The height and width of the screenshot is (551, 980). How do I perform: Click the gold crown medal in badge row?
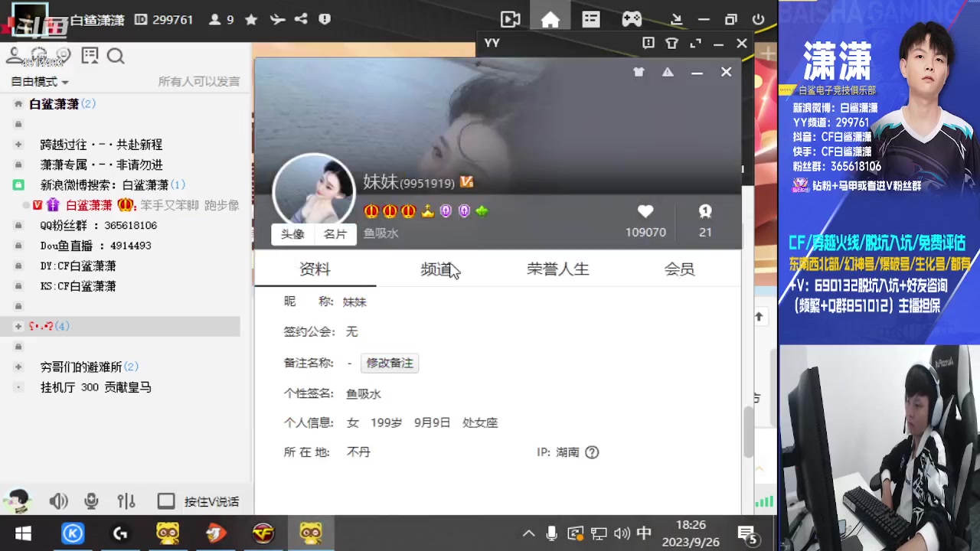pyautogui.click(x=427, y=210)
